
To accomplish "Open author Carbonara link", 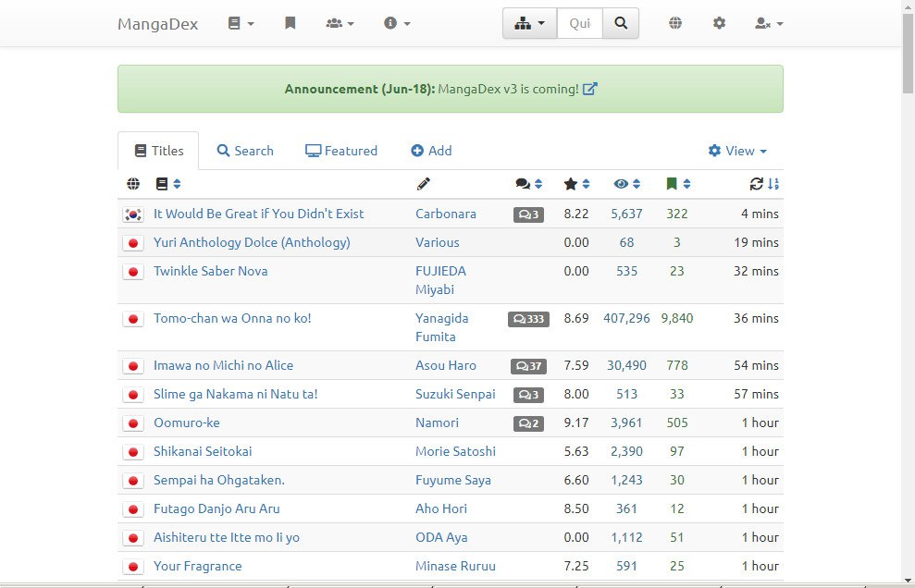I will pos(446,214).
